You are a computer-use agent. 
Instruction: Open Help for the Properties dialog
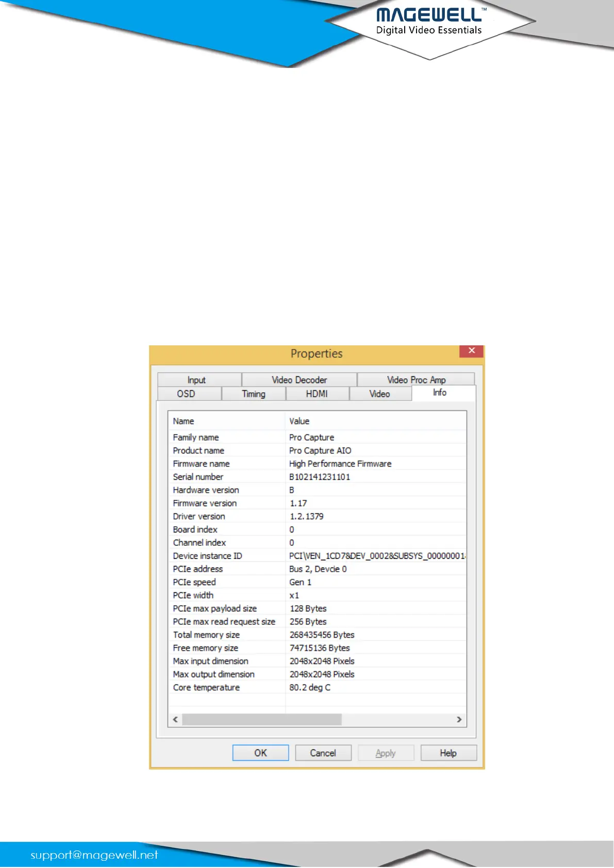(449, 753)
